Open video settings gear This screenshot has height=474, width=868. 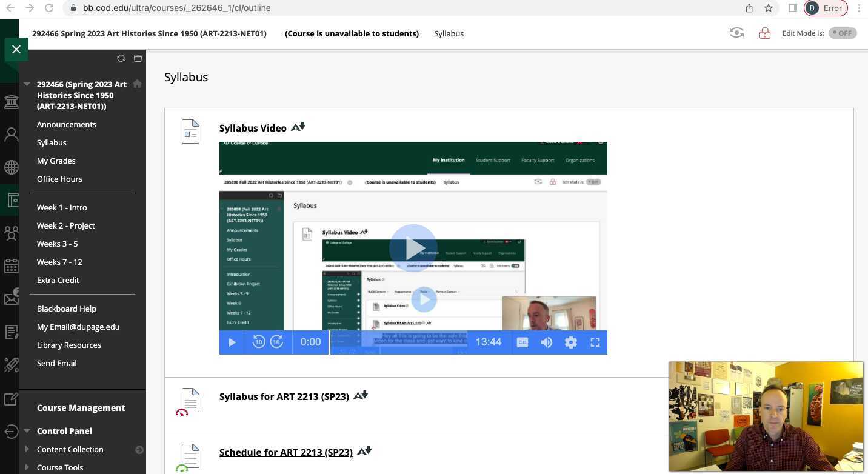[x=570, y=342]
